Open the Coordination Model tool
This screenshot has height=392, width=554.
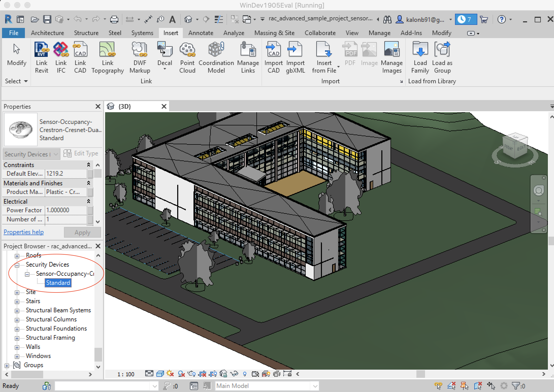216,57
